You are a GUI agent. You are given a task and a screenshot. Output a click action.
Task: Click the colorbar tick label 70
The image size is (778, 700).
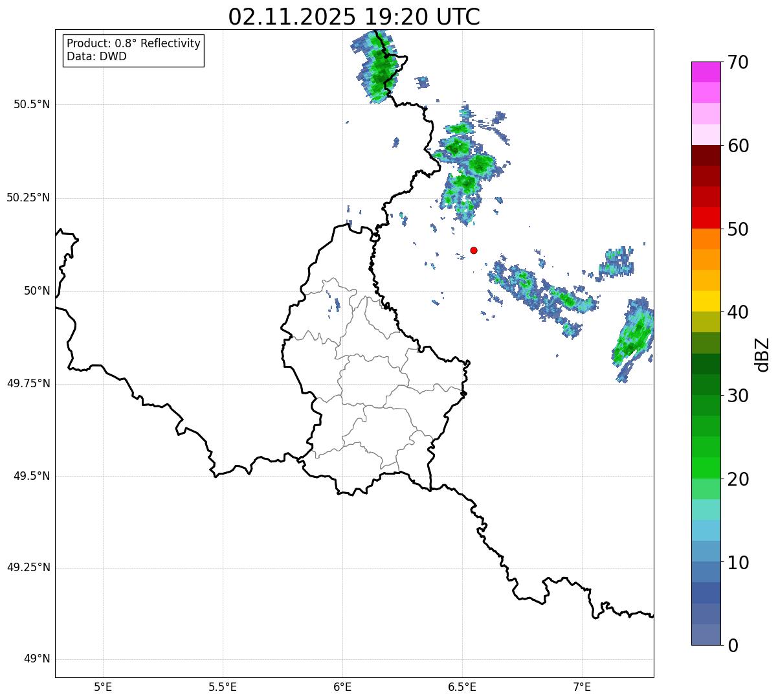[x=739, y=62]
